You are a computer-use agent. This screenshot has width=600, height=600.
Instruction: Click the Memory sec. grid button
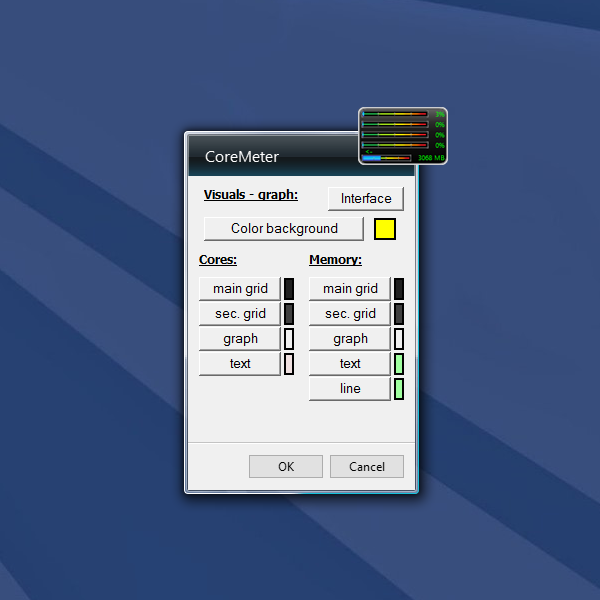pyautogui.click(x=350, y=314)
